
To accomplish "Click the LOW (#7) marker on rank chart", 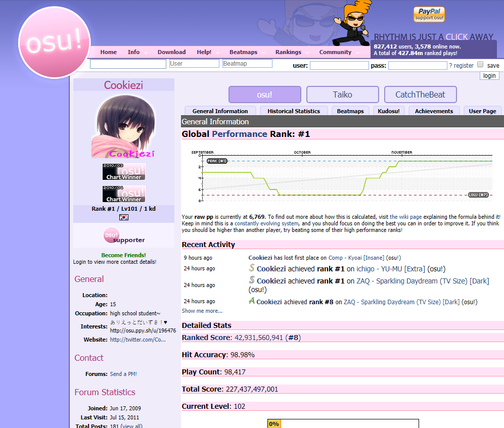I will pos(478,195).
